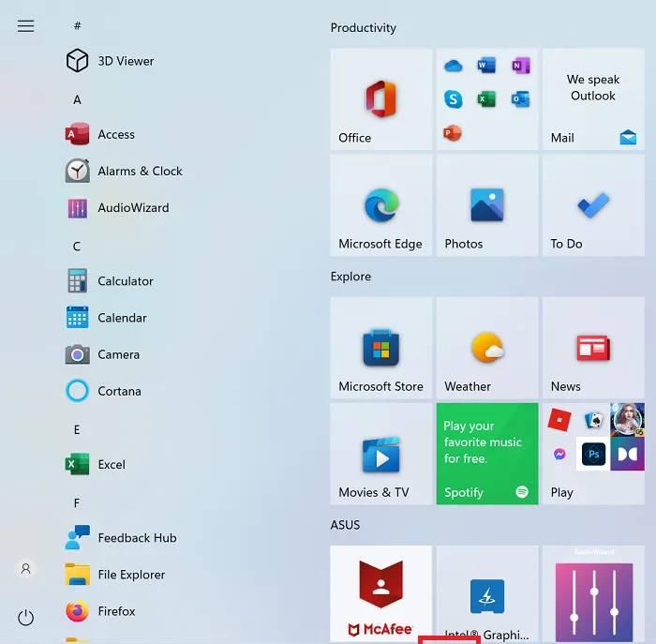Open Skype in the Office apps tile

click(453, 99)
